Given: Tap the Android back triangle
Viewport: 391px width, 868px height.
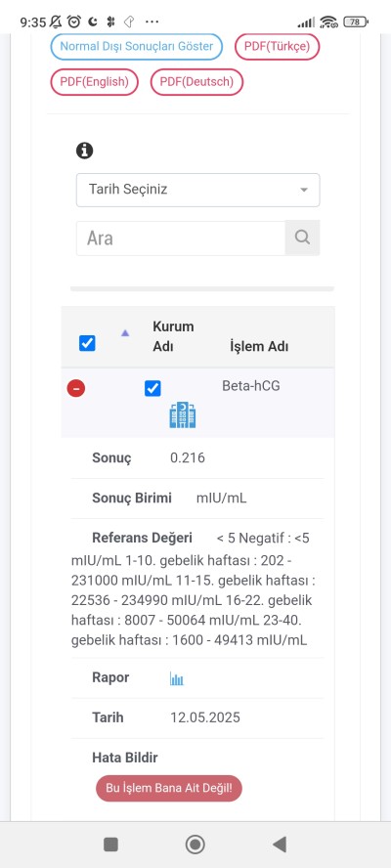Looking at the screenshot, I should [x=280, y=845].
